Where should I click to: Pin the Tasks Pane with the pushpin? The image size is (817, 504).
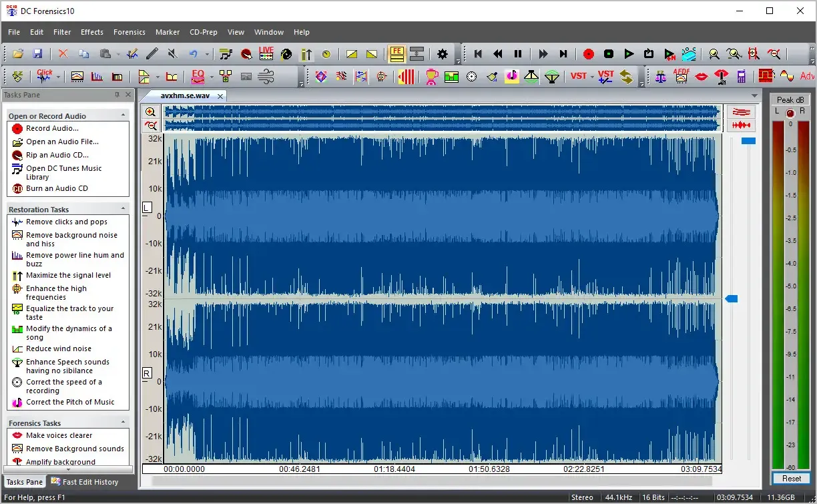[117, 95]
